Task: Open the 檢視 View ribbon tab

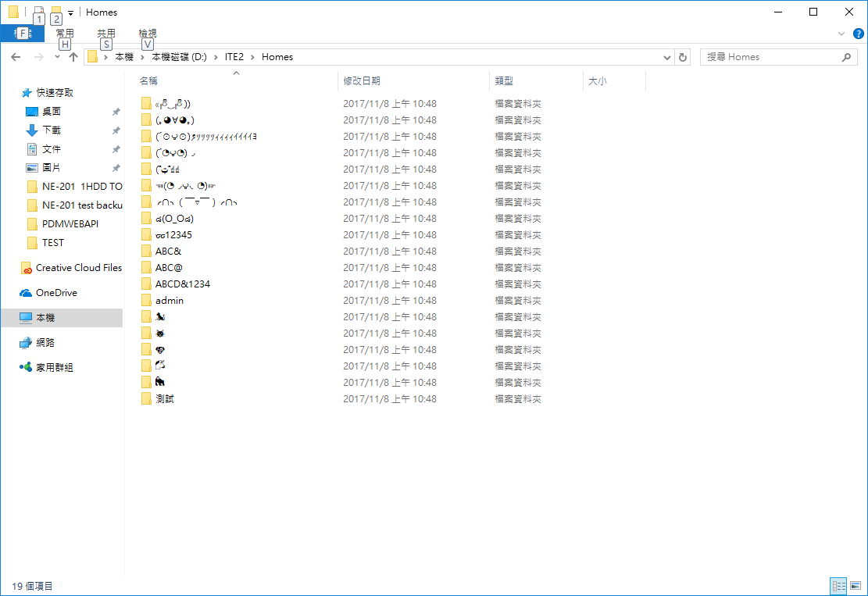Action: pyautogui.click(x=148, y=34)
